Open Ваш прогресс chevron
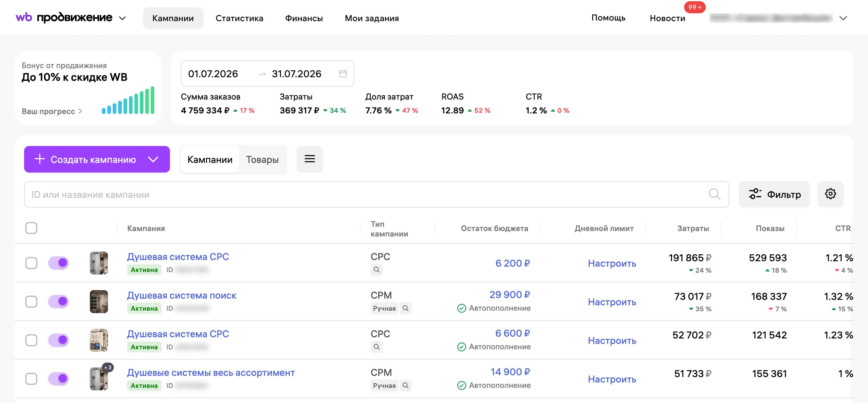This screenshot has height=403, width=868. [x=80, y=111]
